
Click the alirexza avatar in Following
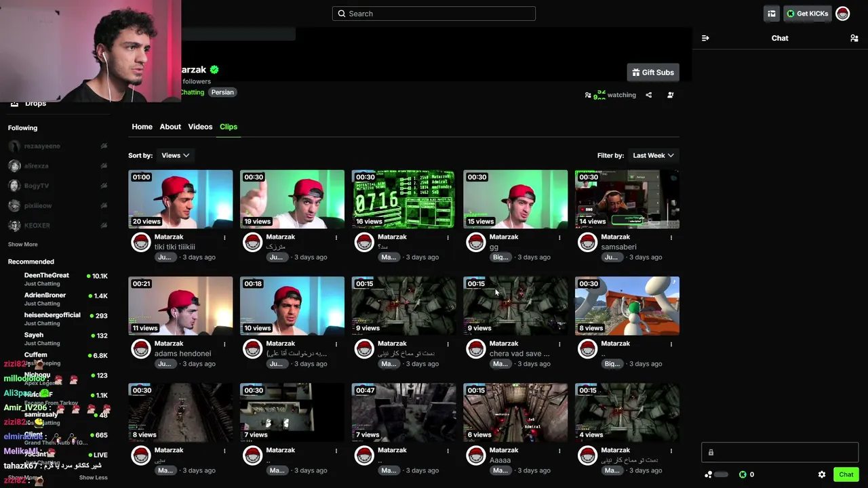[14, 165]
